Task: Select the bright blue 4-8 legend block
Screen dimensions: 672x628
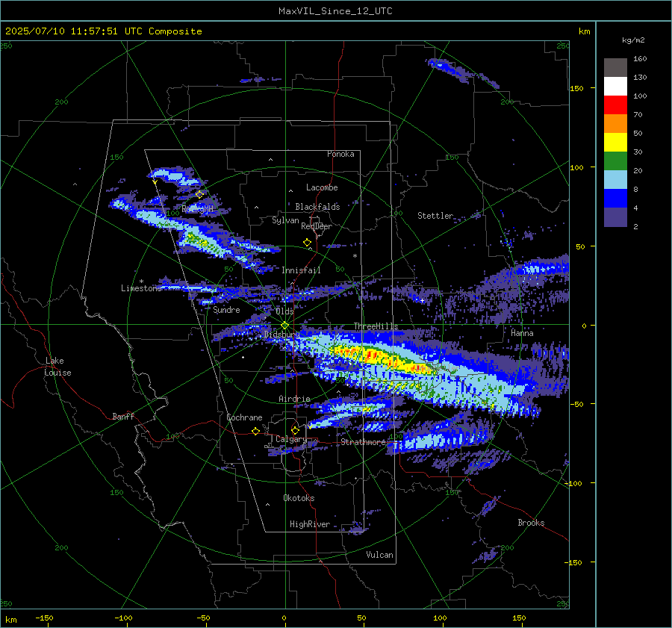Action: click(x=615, y=199)
